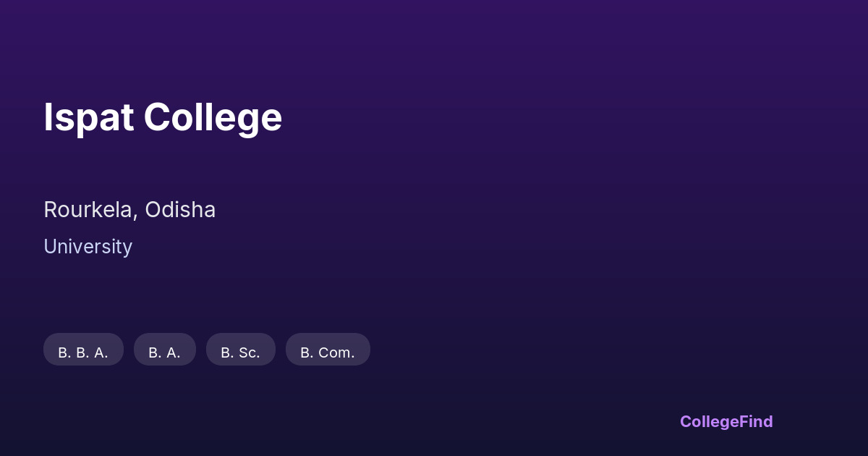This screenshot has width=868, height=456.
Task: Select the B. A. course tag
Action: [165, 352]
